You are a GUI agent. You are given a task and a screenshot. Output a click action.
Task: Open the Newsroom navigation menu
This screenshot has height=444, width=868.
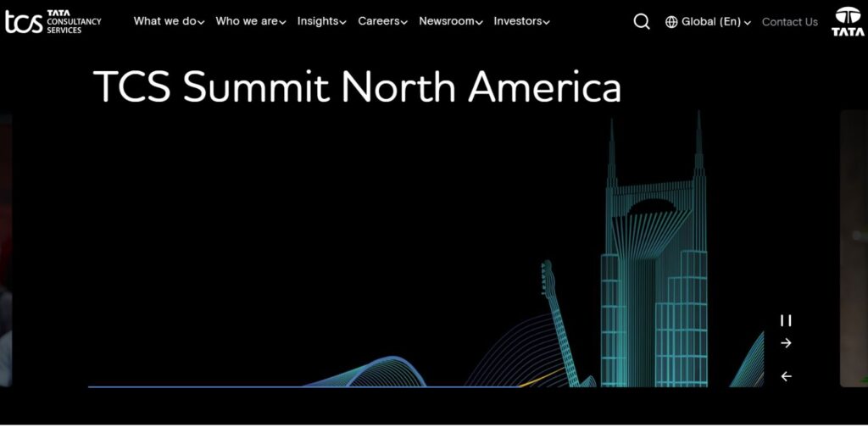[x=451, y=22]
